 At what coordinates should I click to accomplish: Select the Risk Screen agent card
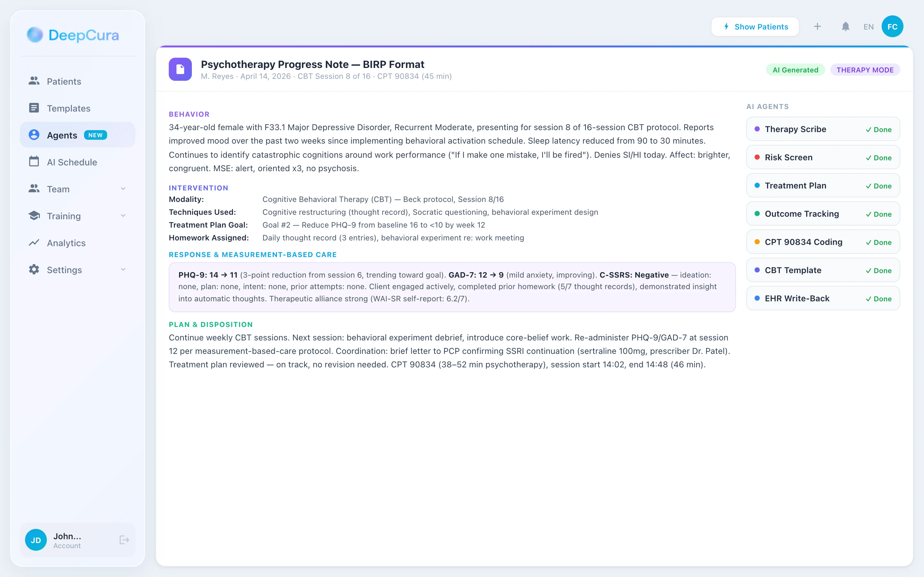click(823, 157)
